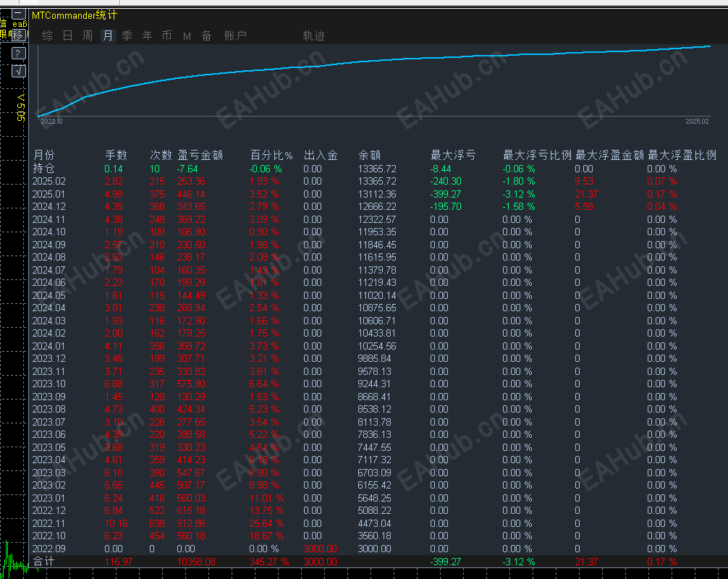Click the 最大浮亏比例 column header
This screenshot has width=728, height=579.
[x=537, y=155]
